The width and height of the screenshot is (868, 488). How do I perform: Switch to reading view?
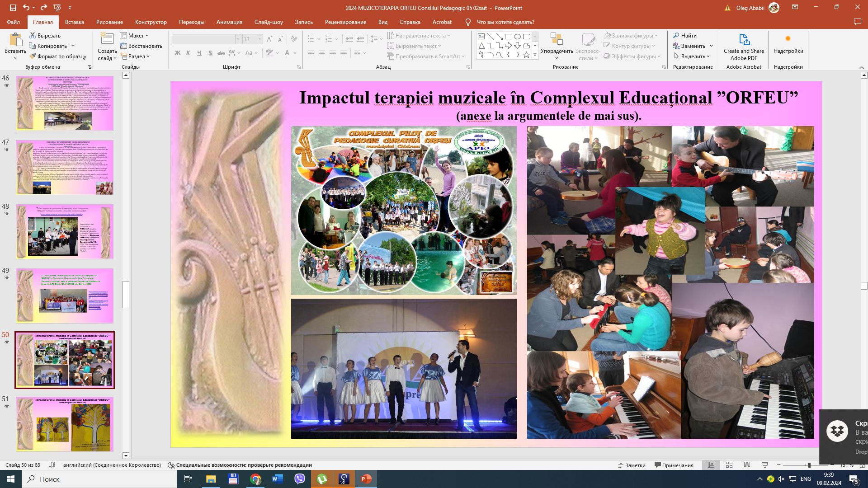[747, 465]
